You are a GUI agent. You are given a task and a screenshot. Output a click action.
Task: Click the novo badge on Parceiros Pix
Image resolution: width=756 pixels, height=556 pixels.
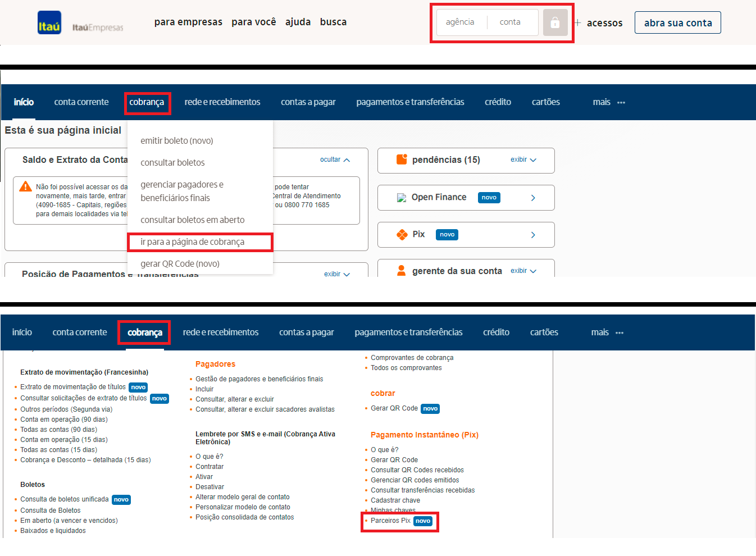coord(423,521)
